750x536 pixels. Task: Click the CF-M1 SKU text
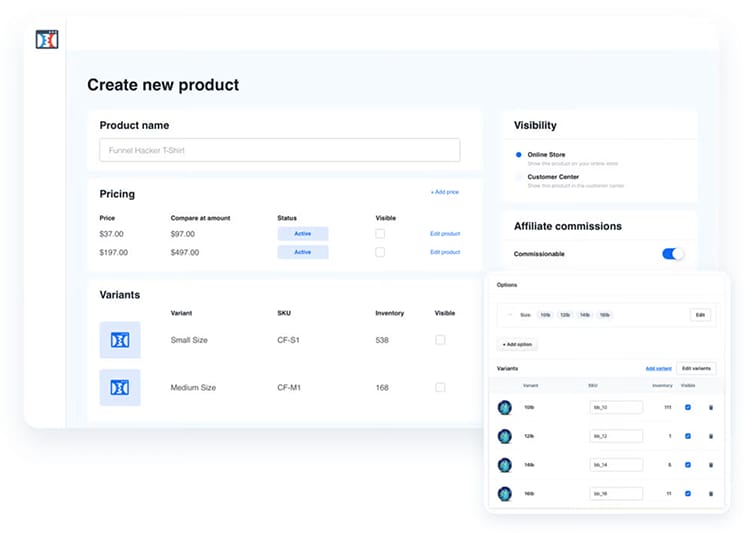(x=289, y=387)
